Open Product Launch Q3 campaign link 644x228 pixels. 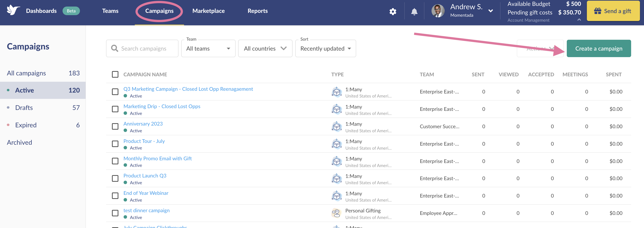[x=145, y=175]
